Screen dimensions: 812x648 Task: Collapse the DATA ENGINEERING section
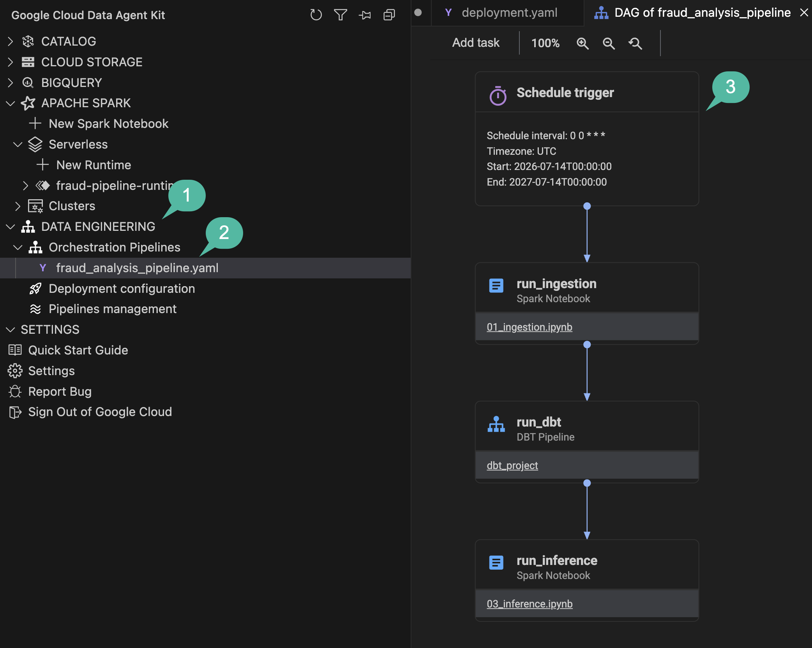click(x=11, y=227)
